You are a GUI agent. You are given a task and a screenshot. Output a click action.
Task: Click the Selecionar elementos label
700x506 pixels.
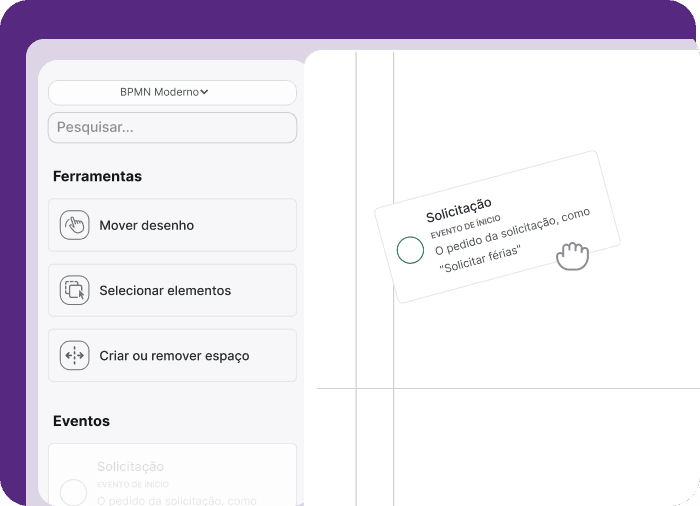pos(165,291)
